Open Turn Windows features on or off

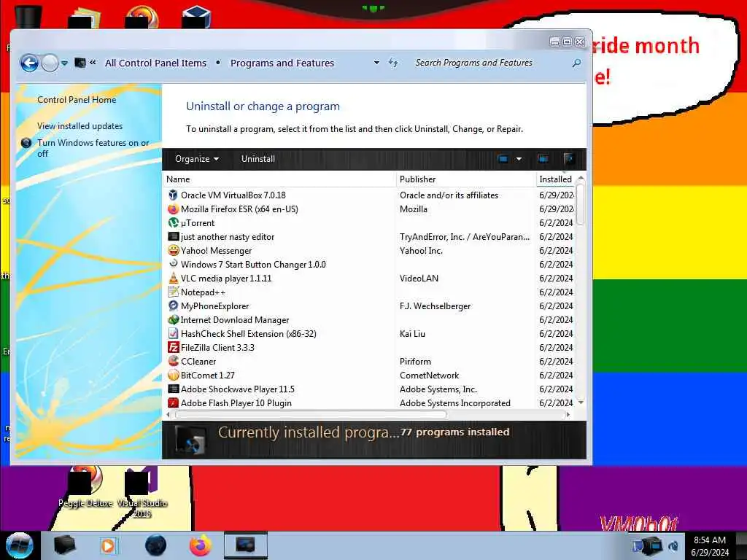coord(93,148)
